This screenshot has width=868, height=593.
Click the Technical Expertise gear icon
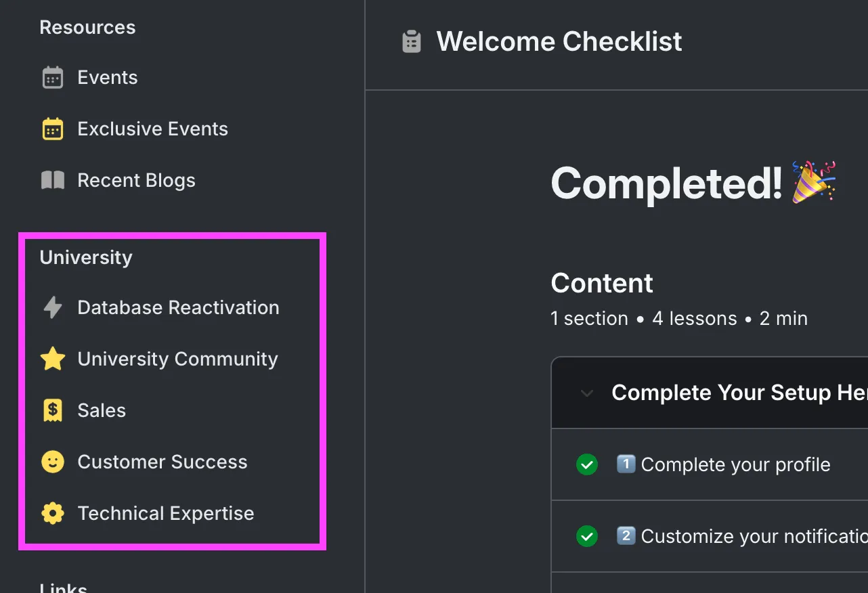[53, 514]
